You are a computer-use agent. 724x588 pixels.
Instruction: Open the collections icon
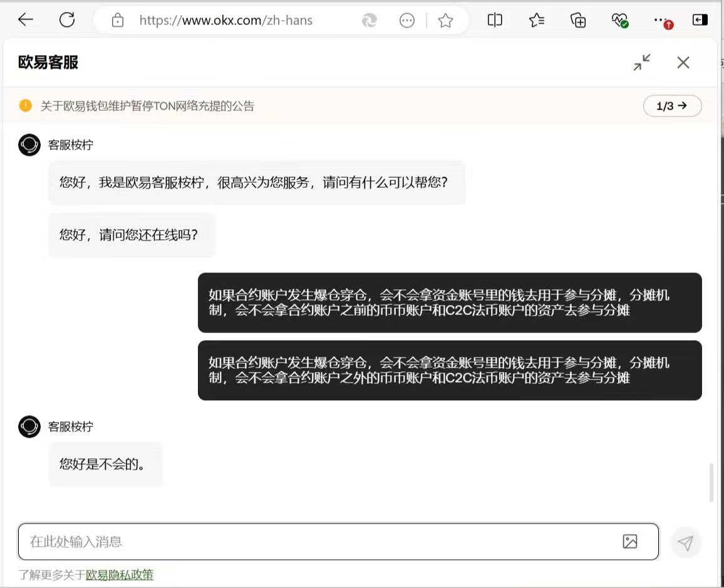(578, 20)
